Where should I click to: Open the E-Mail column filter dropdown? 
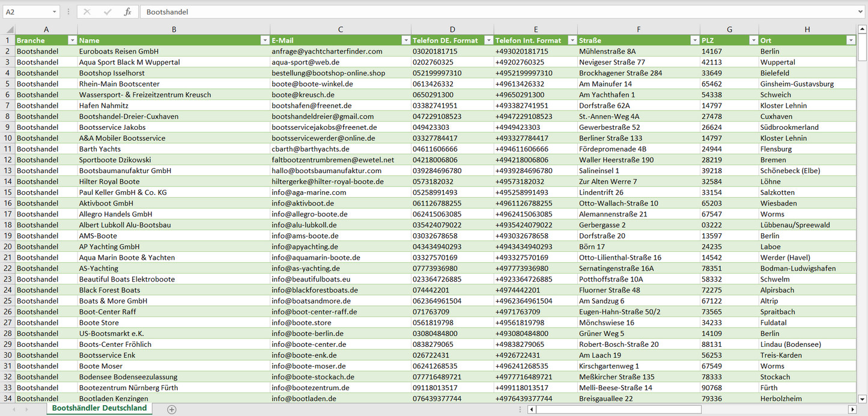pyautogui.click(x=405, y=40)
